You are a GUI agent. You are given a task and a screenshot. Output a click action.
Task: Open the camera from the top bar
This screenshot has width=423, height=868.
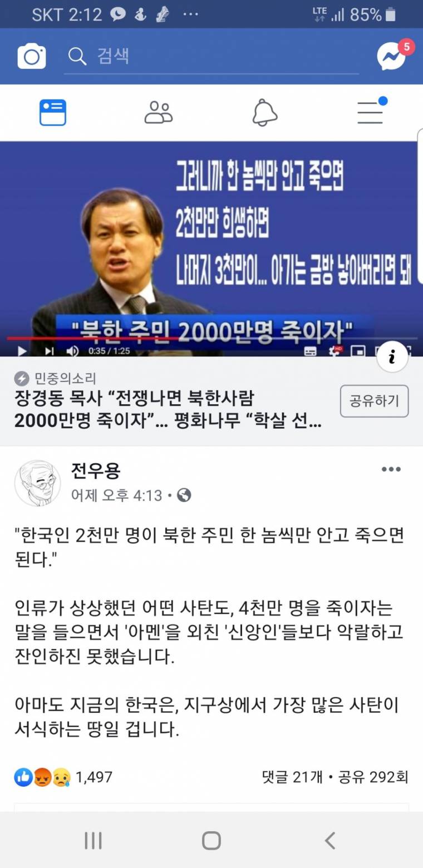tap(32, 56)
